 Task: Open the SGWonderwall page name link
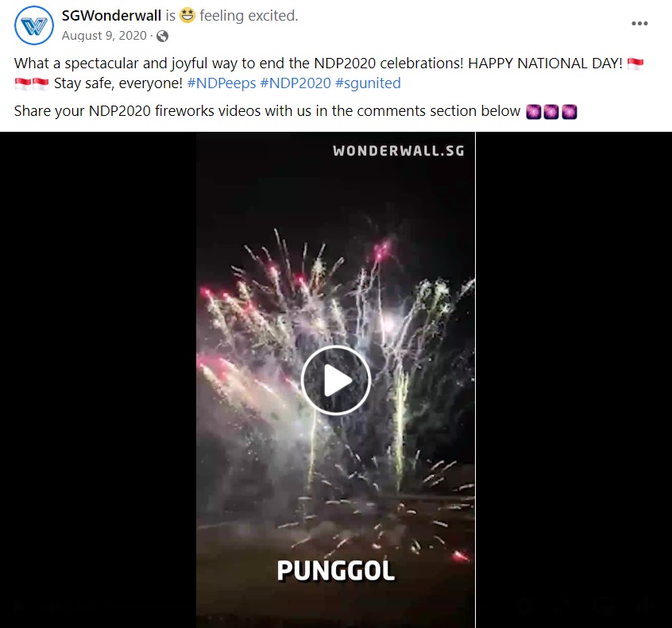coord(111,15)
